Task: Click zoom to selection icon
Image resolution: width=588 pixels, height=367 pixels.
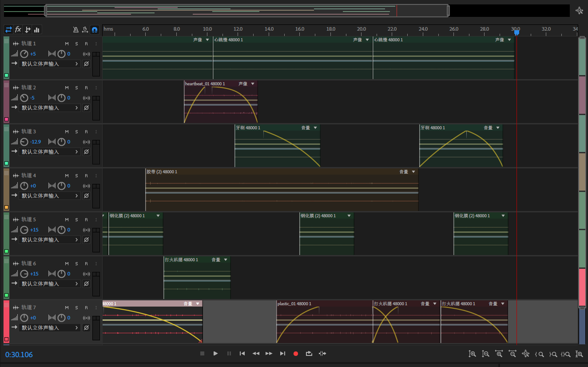Action: coord(566,354)
